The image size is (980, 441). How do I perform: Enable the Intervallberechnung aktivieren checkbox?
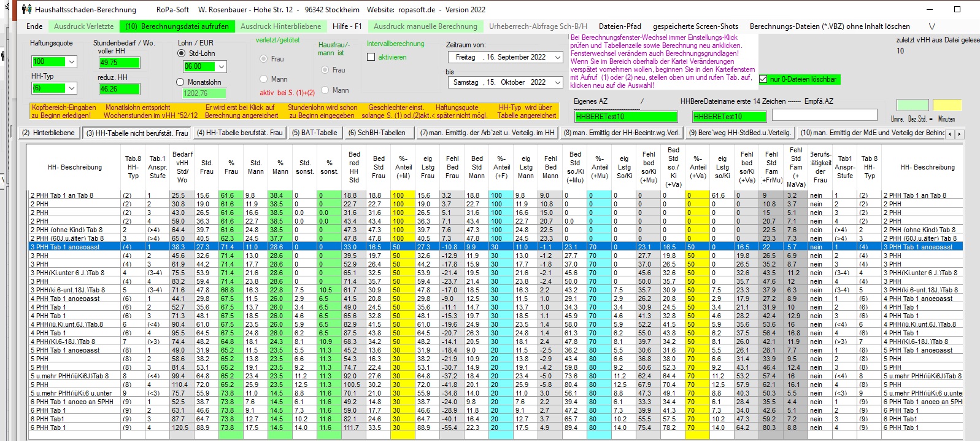371,57
